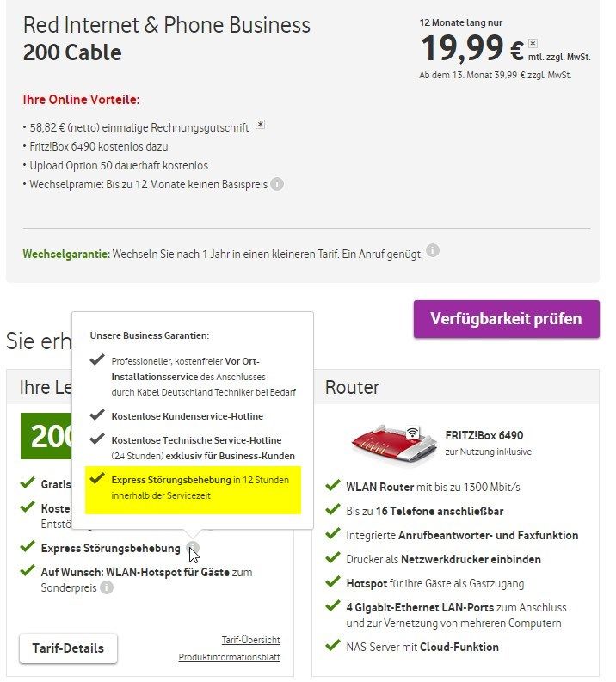Click footnote asterisk after Rechnungsgutschrift

tap(260, 126)
